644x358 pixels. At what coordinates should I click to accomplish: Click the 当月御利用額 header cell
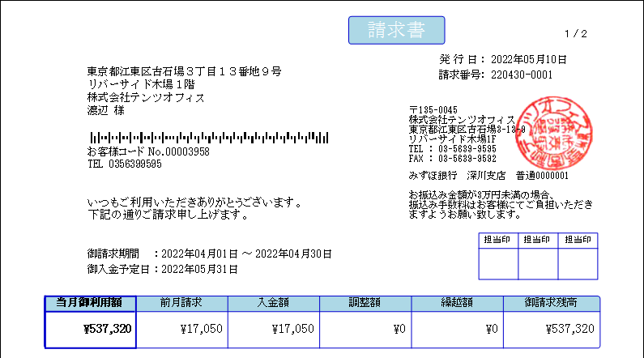[x=89, y=303]
